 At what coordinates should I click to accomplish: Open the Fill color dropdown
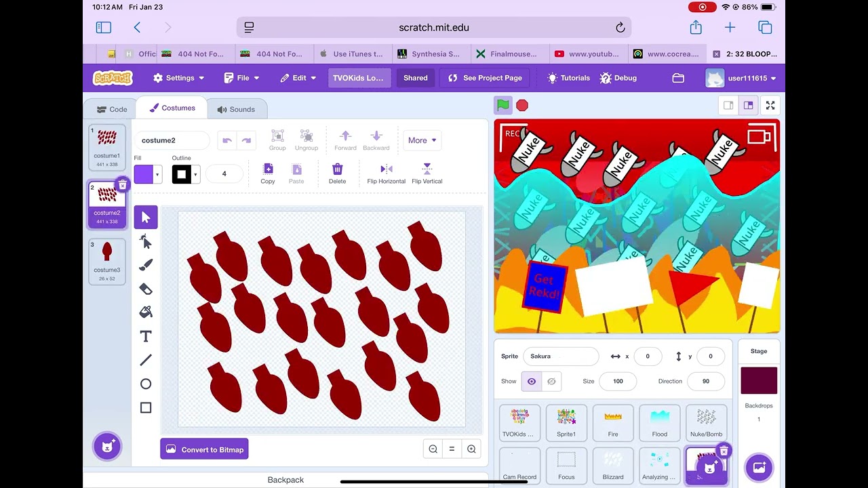pos(157,175)
